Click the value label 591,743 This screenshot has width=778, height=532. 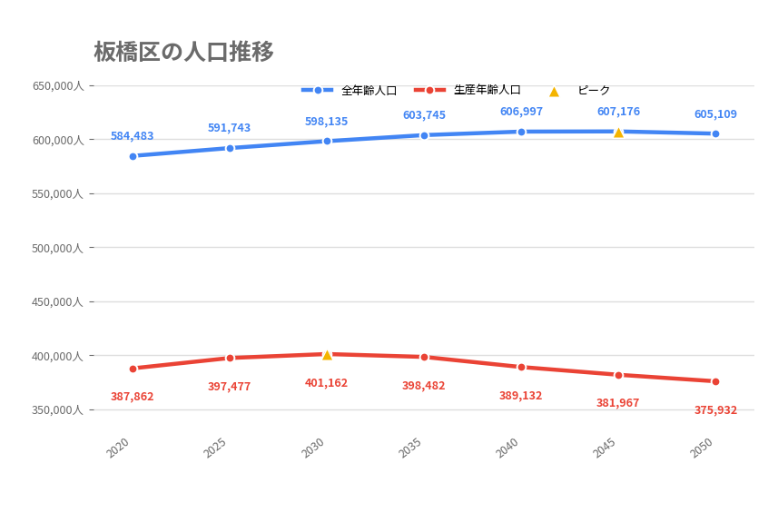click(x=229, y=127)
